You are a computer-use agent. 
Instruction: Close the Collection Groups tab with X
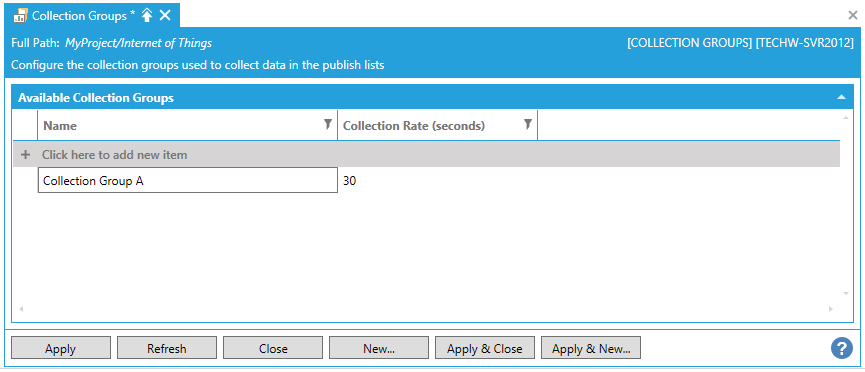point(165,15)
